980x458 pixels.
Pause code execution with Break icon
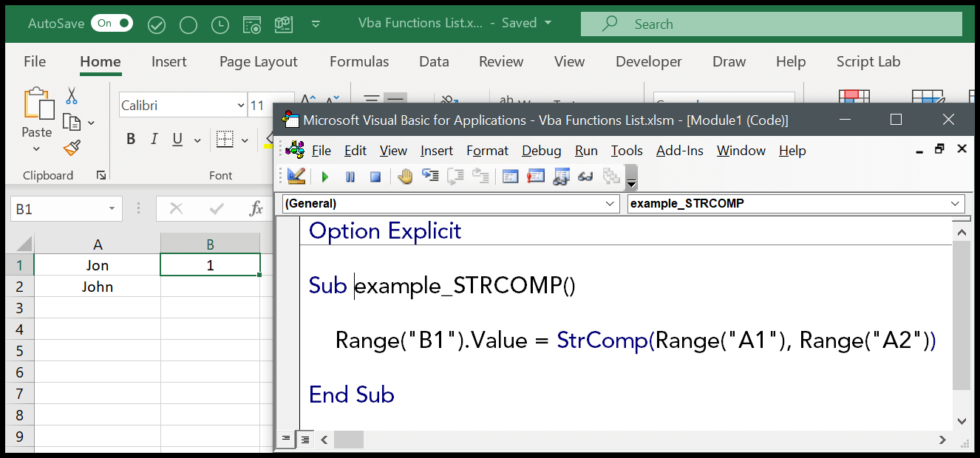coord(351,176)
